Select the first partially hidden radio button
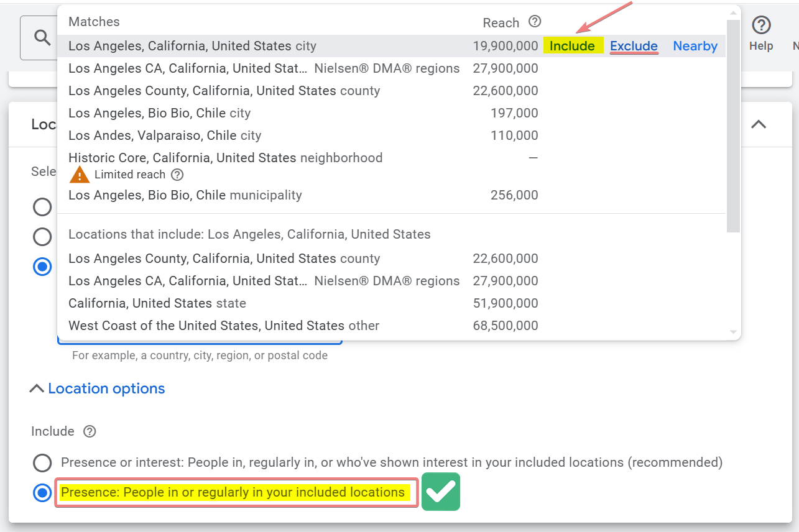This screenshot has width=799, height=532. (42, 207)
